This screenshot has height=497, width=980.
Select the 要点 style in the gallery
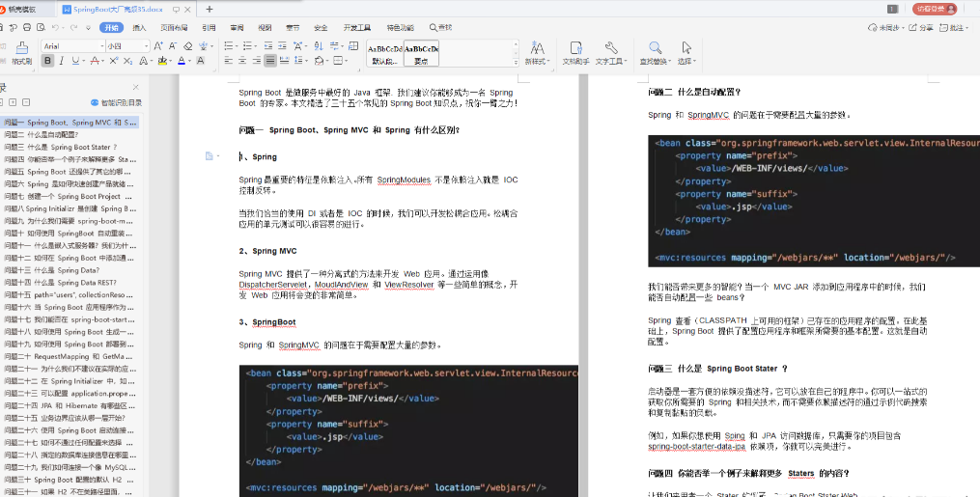pos(421,54)
